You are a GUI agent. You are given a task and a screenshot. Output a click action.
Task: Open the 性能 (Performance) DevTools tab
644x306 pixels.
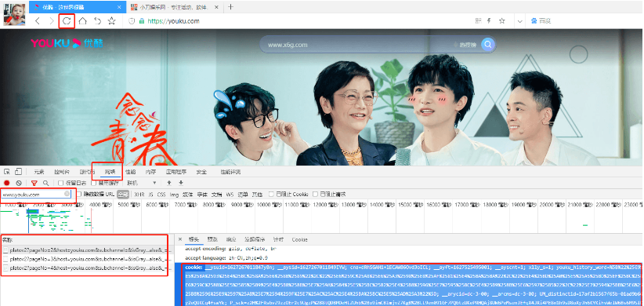point(131,172)
